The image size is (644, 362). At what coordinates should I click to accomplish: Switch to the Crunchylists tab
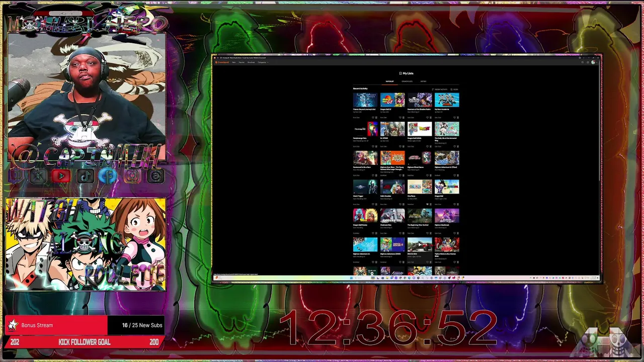click(407, 81)
